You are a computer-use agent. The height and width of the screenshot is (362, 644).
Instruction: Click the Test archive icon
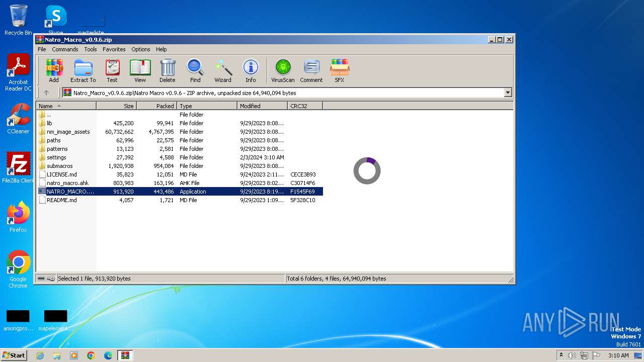[x=112, y=71]
